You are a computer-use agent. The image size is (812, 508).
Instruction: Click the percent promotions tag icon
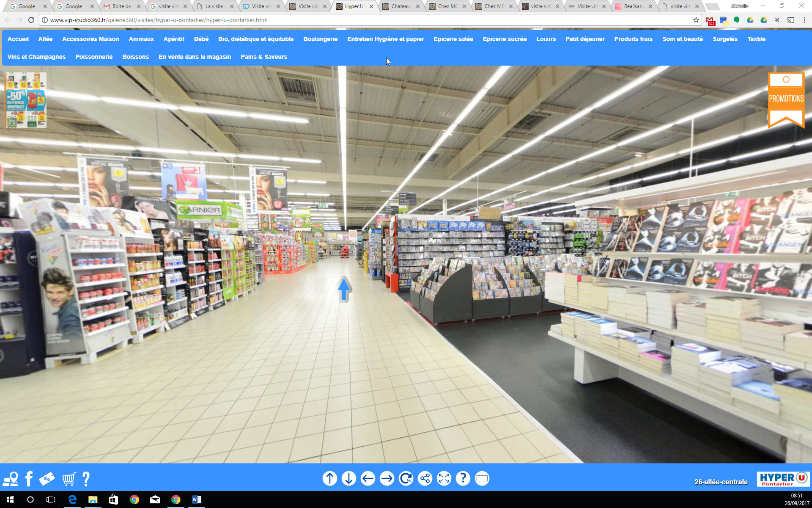(47, 479)
